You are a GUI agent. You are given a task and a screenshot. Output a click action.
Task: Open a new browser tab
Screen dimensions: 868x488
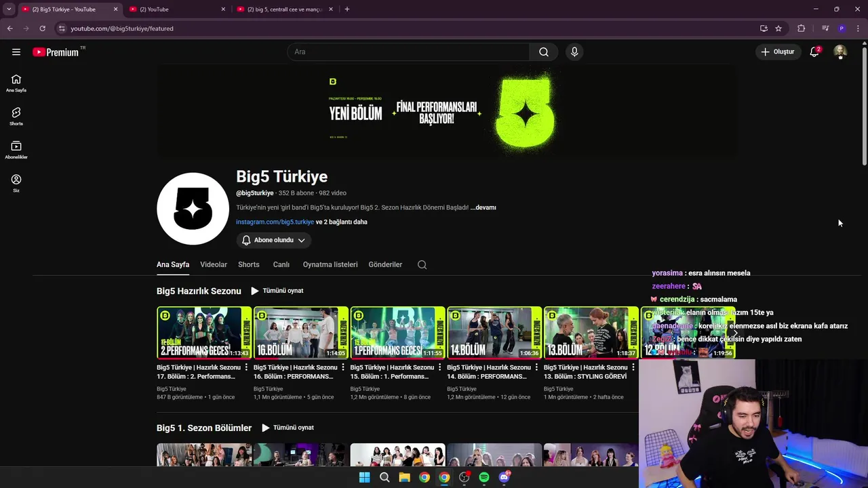coord(347,9)
